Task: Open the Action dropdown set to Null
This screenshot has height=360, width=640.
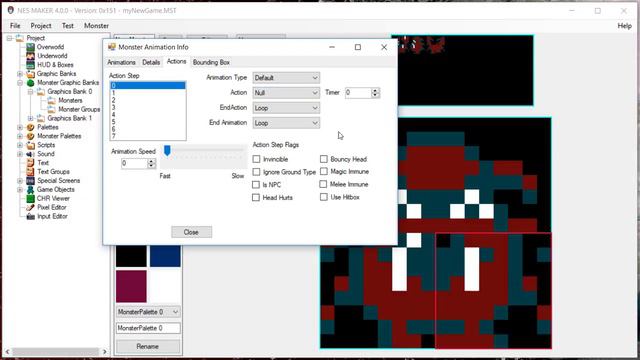Action: point(286,93)
